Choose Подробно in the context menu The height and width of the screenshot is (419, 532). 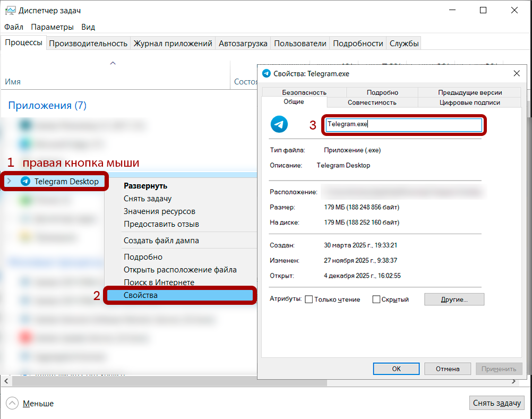click(143, 257)
